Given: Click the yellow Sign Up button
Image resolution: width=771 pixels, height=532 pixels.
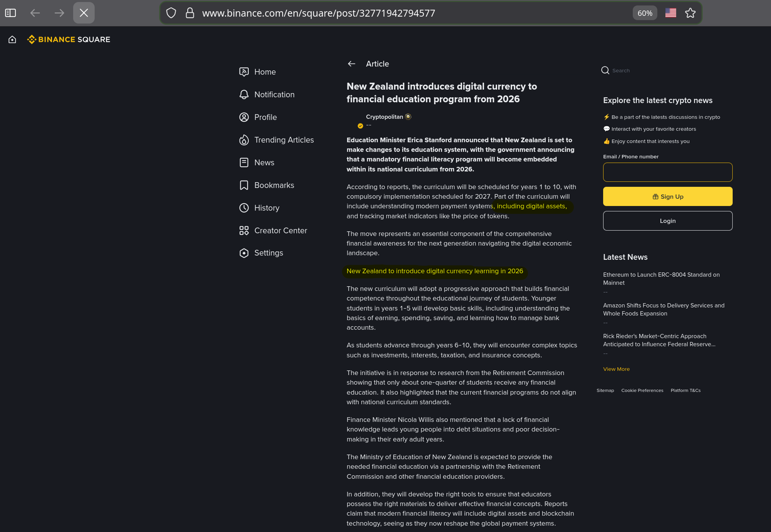Looking at the screenshot, I should 668,196.
